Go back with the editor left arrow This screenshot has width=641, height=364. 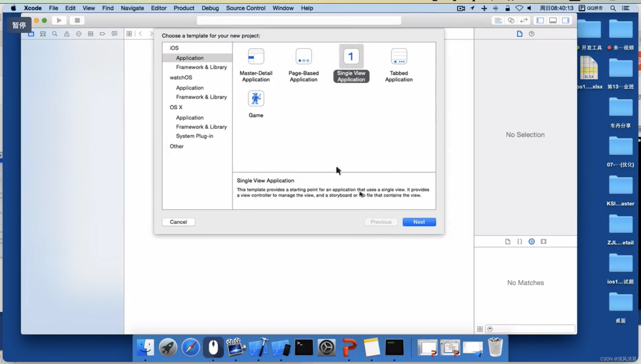pos(140,34)
